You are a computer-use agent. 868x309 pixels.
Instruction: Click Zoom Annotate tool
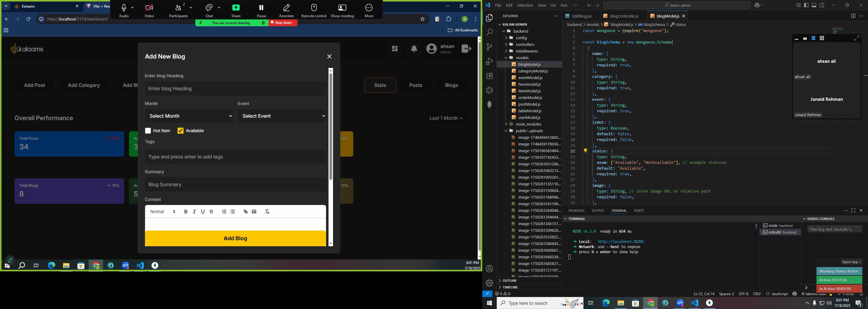(287, 10)
